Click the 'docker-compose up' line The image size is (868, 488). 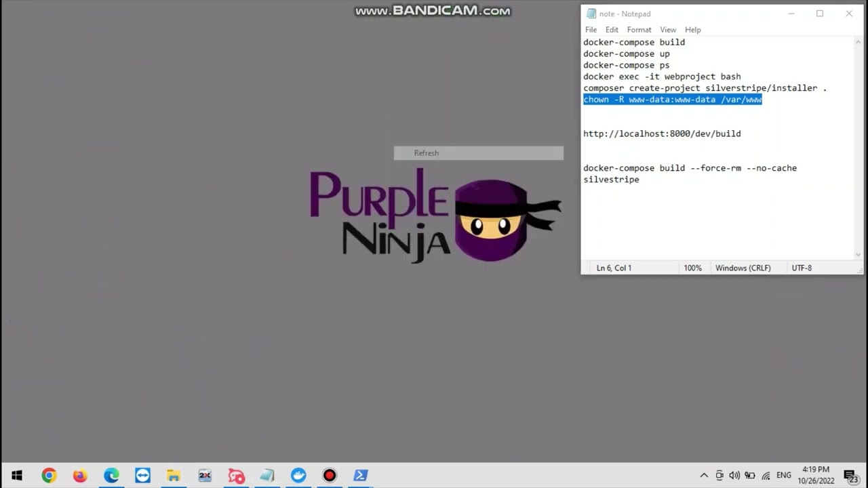[x=627, y=54]
